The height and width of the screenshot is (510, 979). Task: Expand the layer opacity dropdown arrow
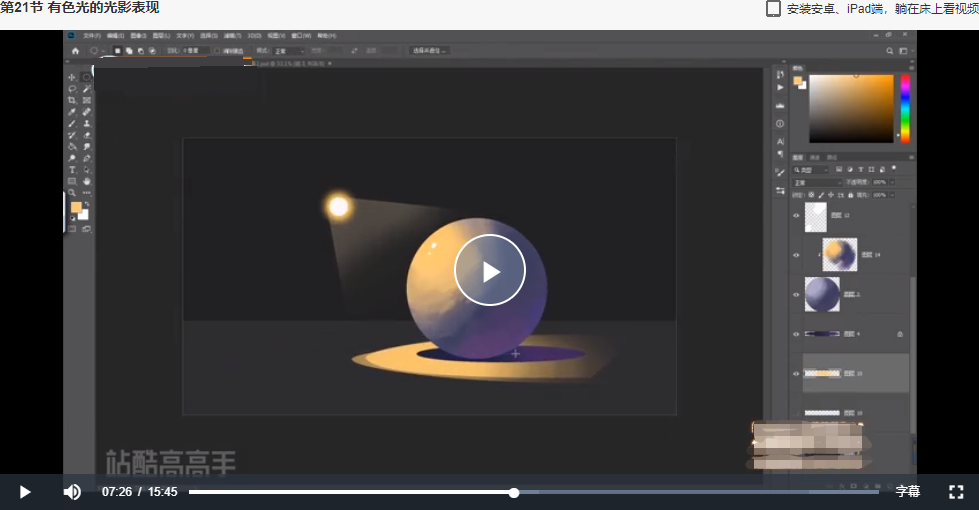click(x=892, y=182)
